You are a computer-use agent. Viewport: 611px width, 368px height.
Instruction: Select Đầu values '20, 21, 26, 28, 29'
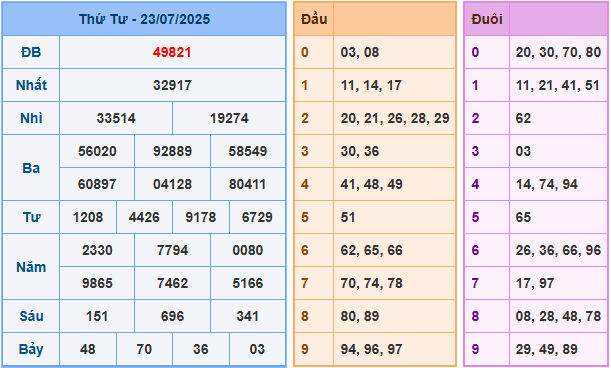tap(395, 118)
